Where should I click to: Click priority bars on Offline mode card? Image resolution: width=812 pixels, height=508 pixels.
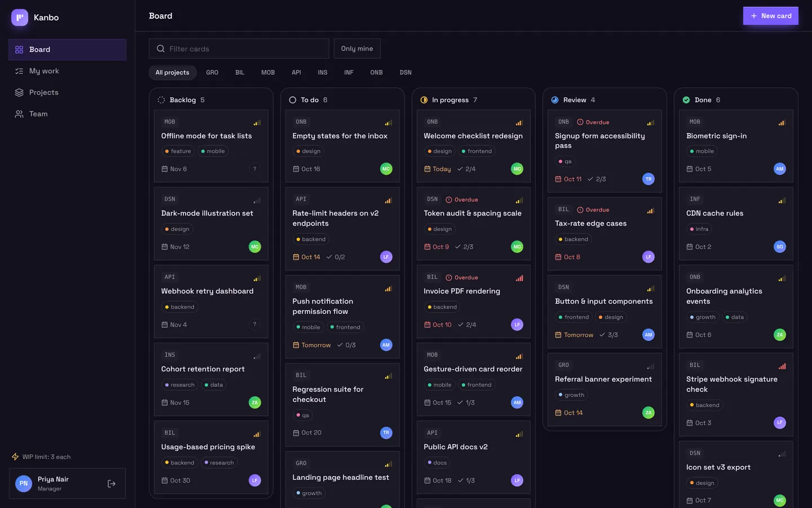[257, 122]
